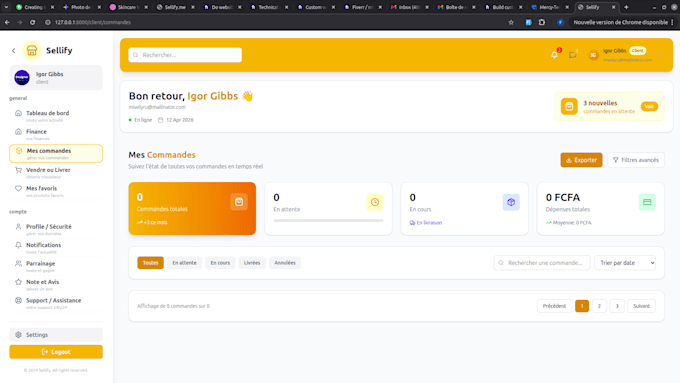Click the IG user avatar in header
The height and width of the screenshot is (383, 680).
point(593,55)
